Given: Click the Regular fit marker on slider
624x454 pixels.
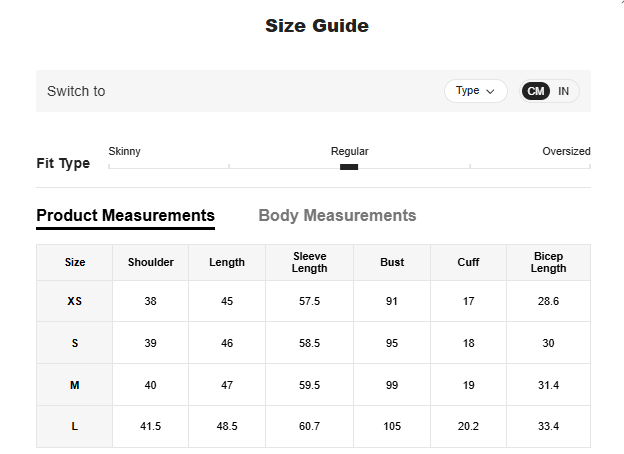Looking at the screenshot, I should coord(349,167).
